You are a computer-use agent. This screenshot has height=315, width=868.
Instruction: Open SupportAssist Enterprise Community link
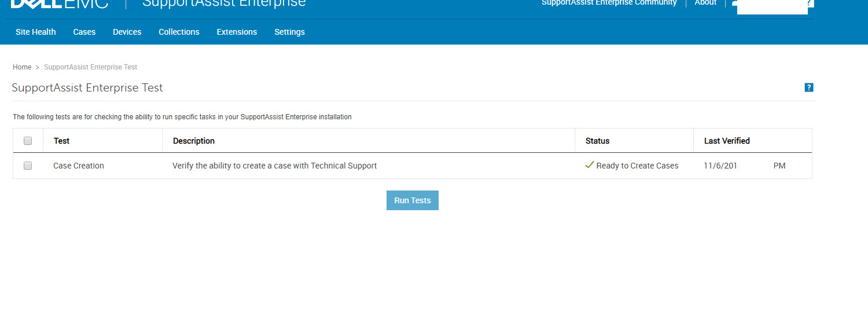[x=609, y=3]
